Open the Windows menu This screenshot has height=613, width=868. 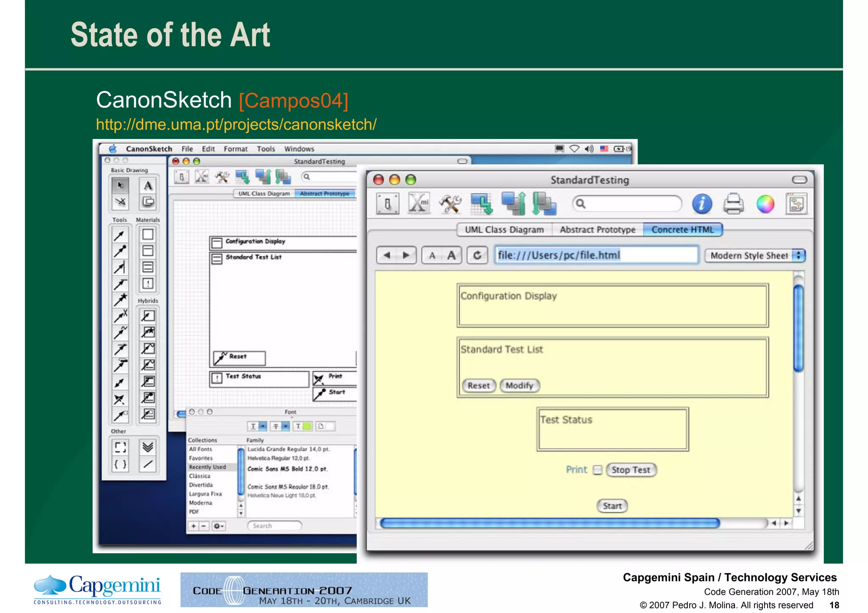click(x=299, y=149)
